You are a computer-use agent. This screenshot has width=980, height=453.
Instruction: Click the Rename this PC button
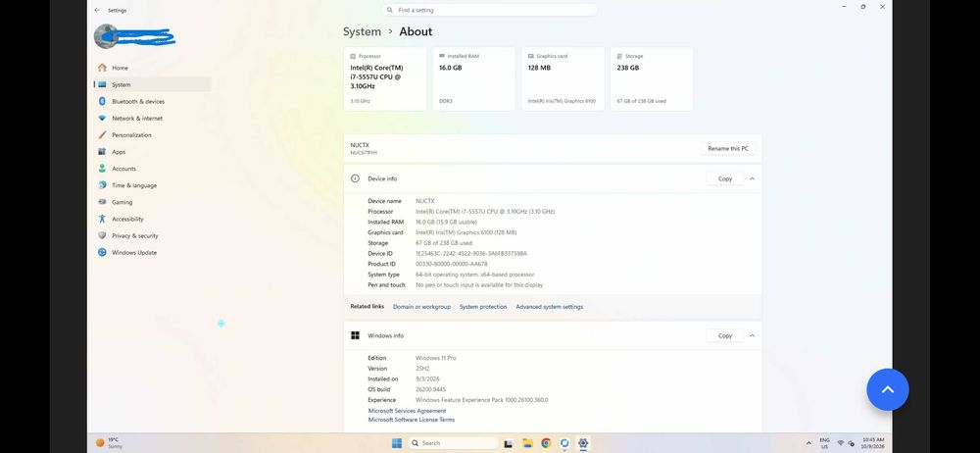pos(727,148)
